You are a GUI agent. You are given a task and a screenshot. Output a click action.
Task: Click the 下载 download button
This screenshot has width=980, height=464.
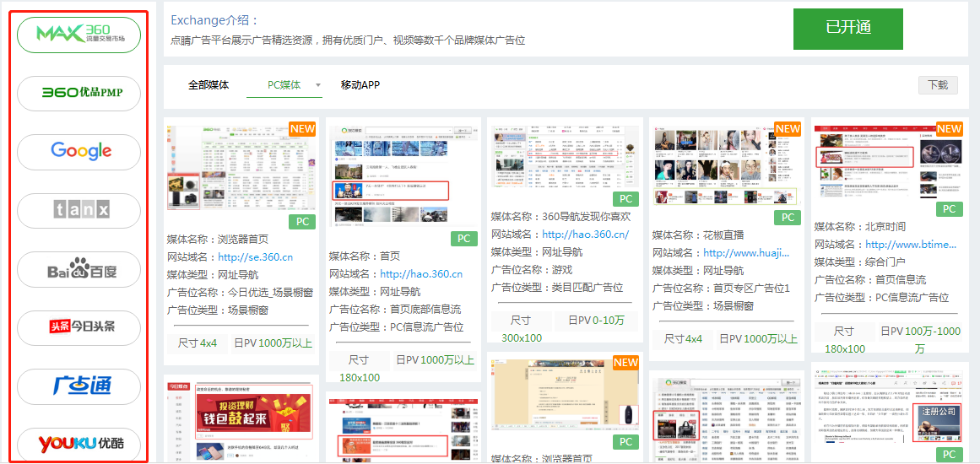tap(938, 85)
